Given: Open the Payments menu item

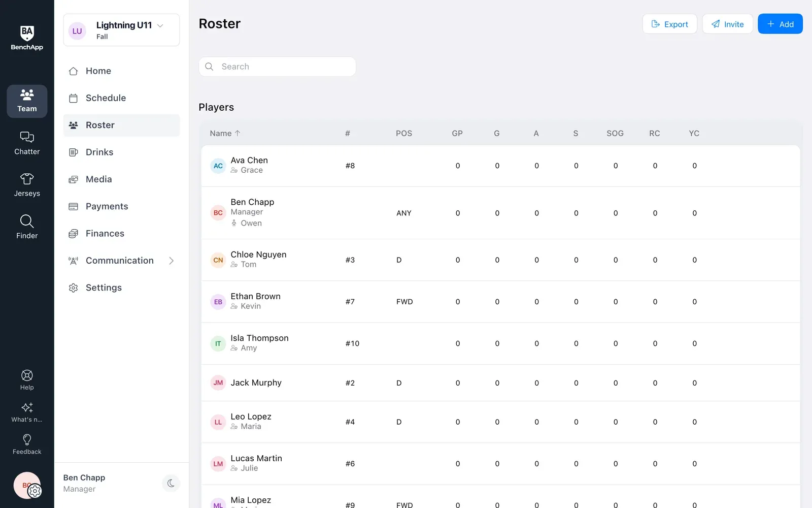Looking at the screenshot, I should coord(121,206).
